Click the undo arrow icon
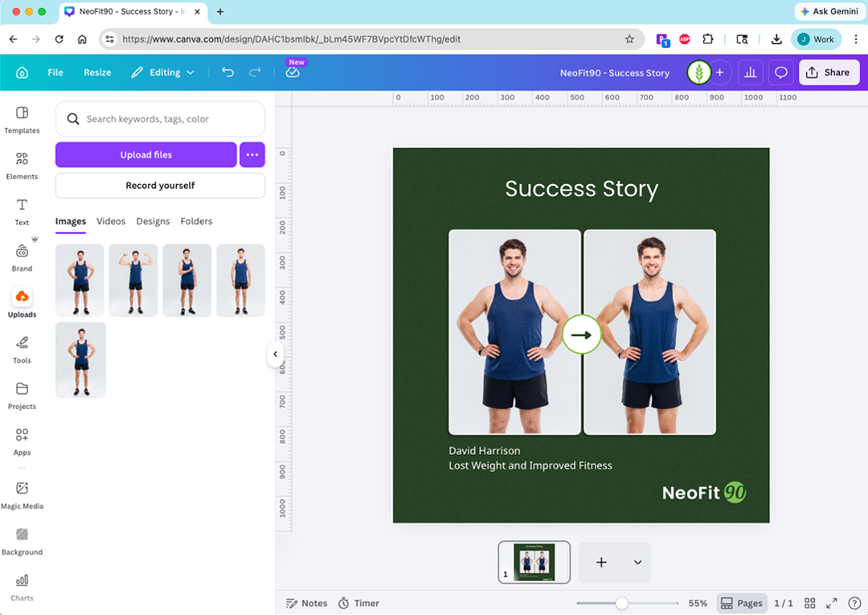This screenshot has height=615, width=868. [227, 72]
